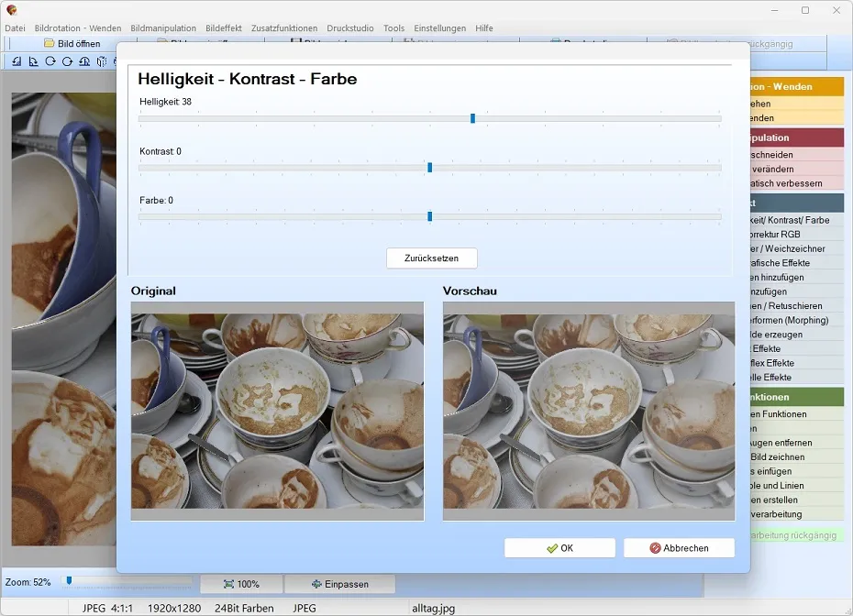Click the 'en Funktionen' side panel entry
This screenshot has height=616, width=853.
797,414
